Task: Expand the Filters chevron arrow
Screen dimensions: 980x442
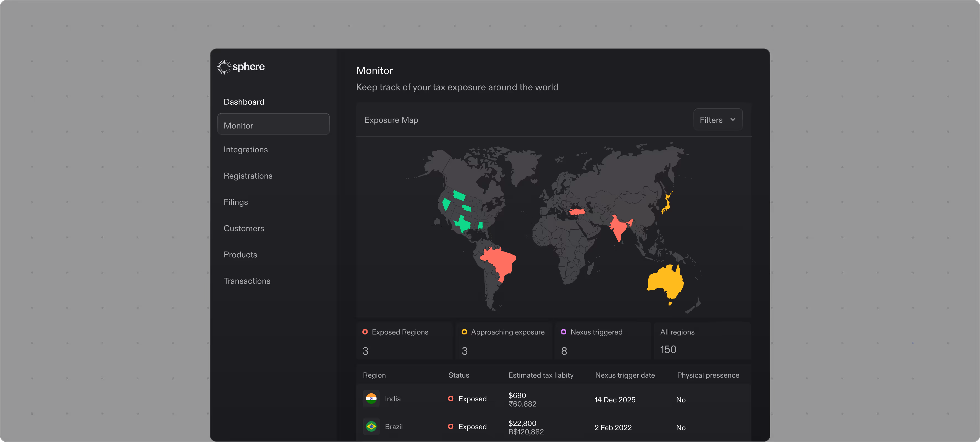Action: pyautogui.click(x=733, y=119)
